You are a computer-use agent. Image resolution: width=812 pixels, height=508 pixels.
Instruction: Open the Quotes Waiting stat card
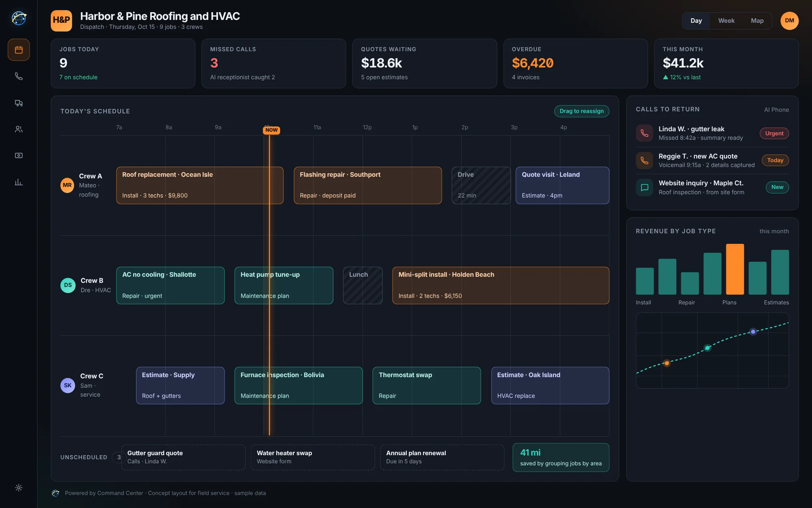[x=425, y=63]
